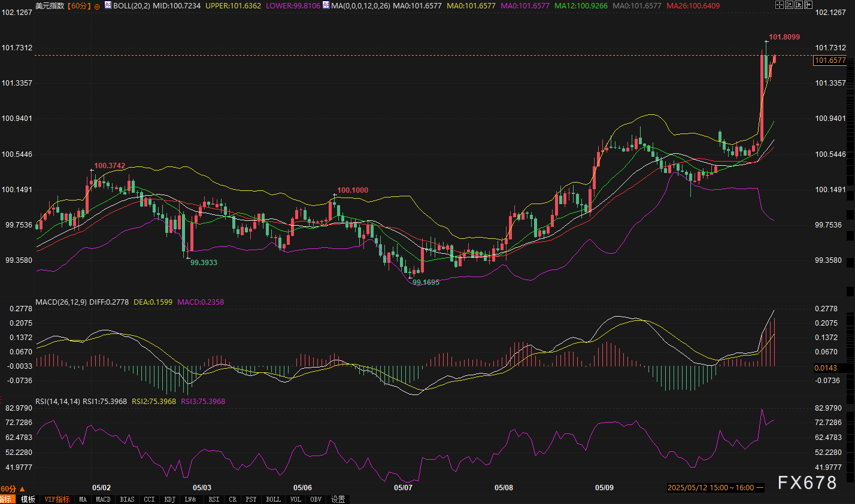855x504 pixels.
Task: Click the MA indicator chart icon
Action: [326, 5]
